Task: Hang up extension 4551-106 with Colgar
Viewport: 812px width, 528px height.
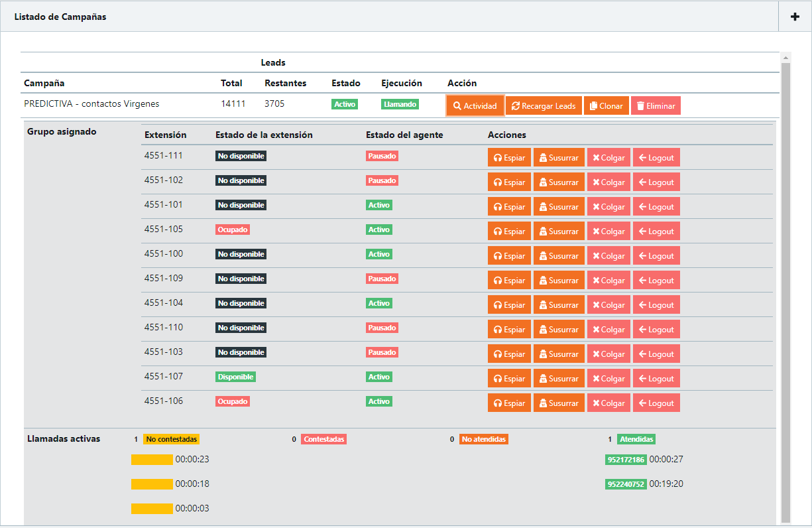Action: pos(609,403)
